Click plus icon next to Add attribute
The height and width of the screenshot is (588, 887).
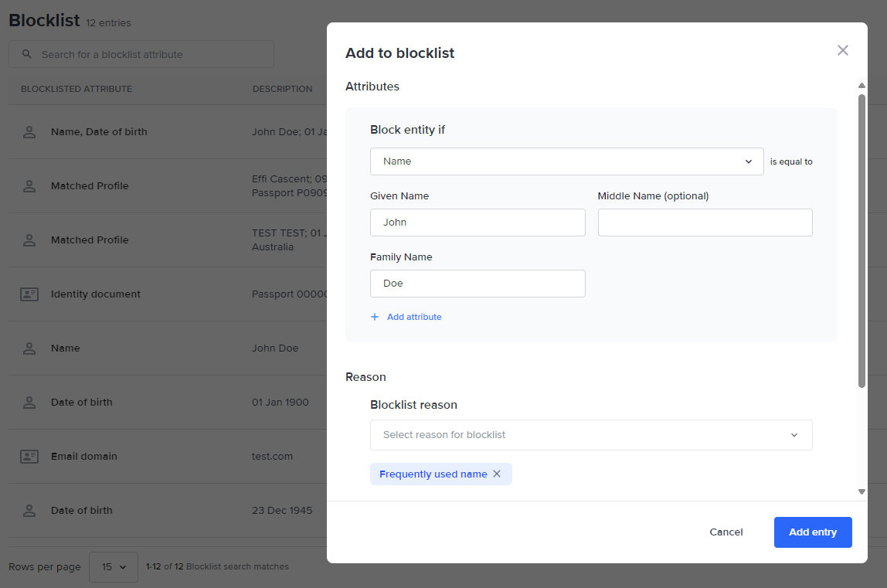(375, 317)
